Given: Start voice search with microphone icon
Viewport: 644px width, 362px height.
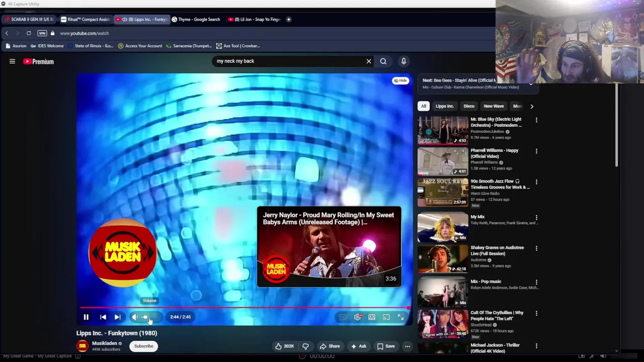Looking at the screenshot, I should [x=404, y=61].
